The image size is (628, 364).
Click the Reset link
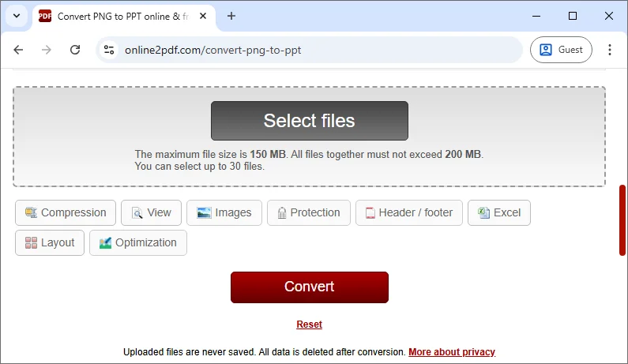point(309,325)
